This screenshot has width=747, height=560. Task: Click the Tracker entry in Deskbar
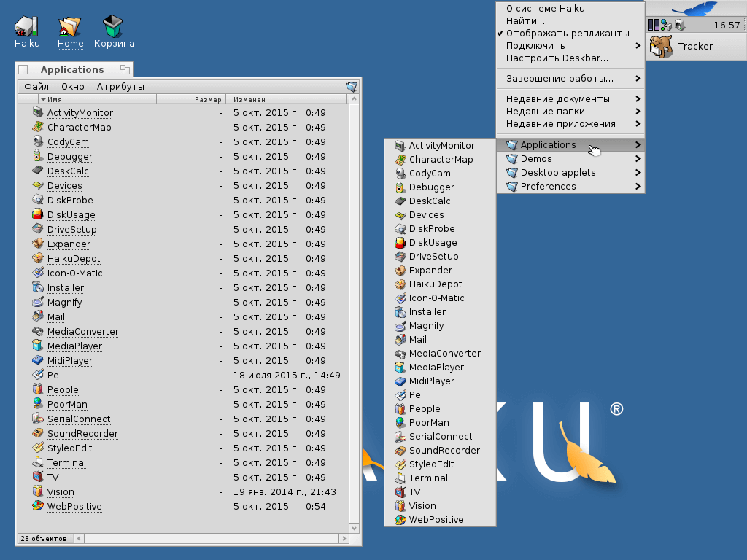[696, 46]
